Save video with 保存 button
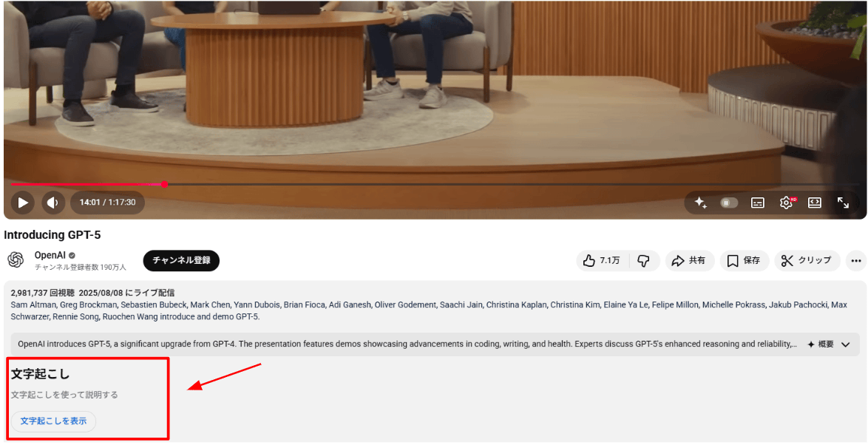868x445 pixels. 744,261
